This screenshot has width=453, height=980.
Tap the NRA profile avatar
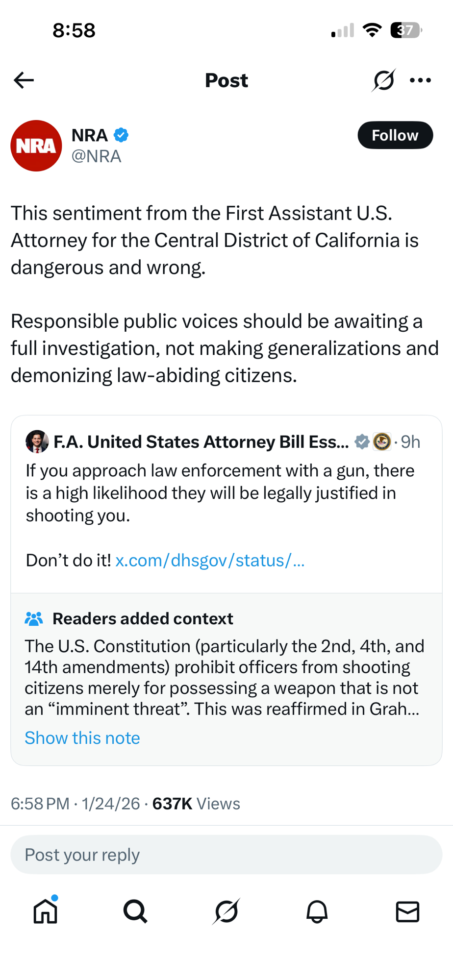(x=36, y=146)
